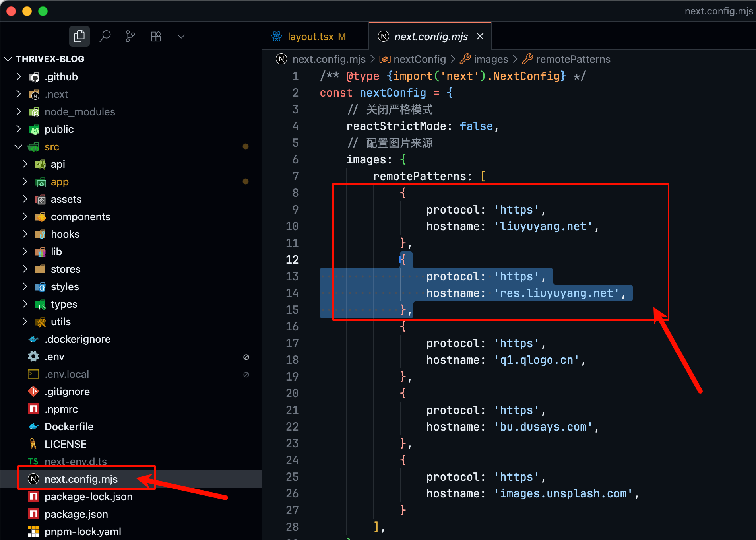Show additional views chevron in activity bar
This screenshot has width=756, height=540.
pyautogui.click(x=181, y=37)
